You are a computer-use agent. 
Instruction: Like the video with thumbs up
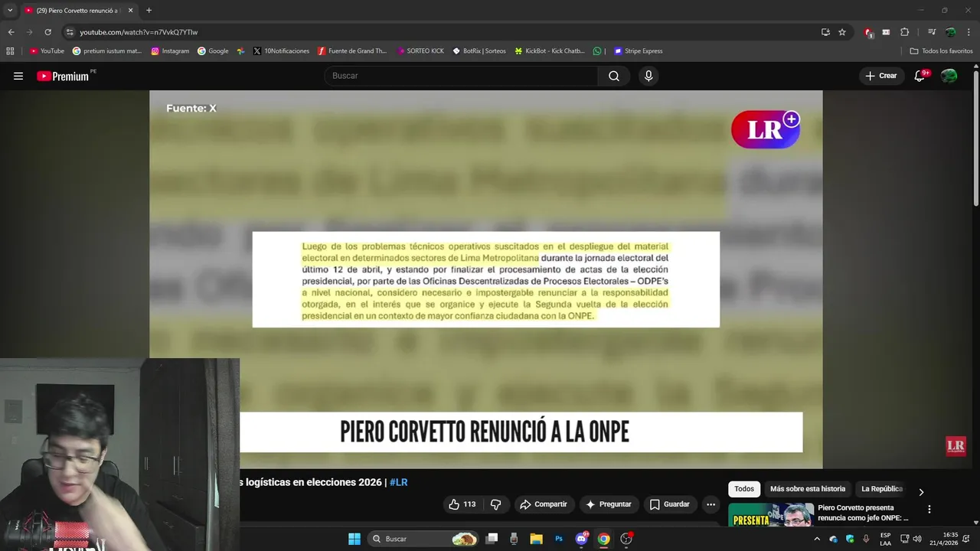point(462,504)
